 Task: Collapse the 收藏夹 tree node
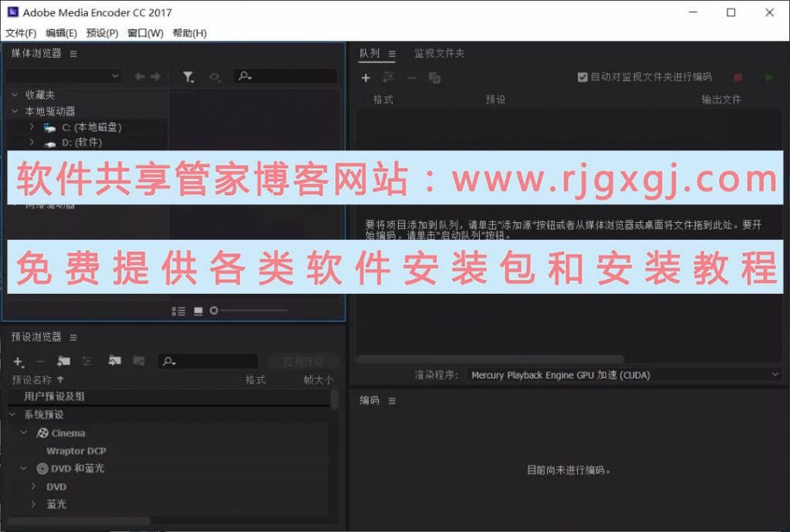(x=15, y=95)
